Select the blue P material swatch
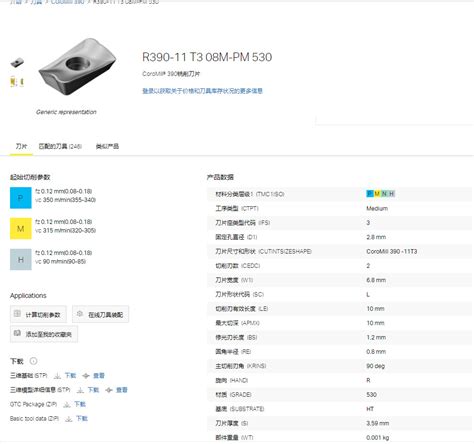The image size is (474, 444). (x=21, y=198)
